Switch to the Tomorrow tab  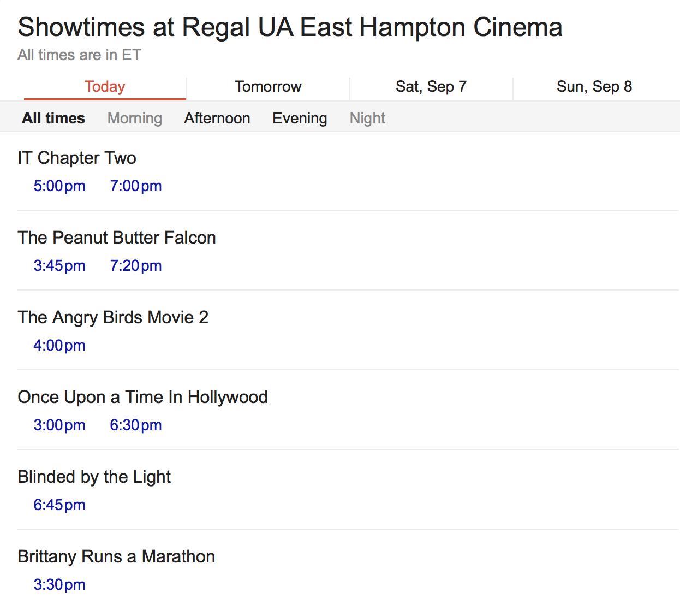[268, 87]
